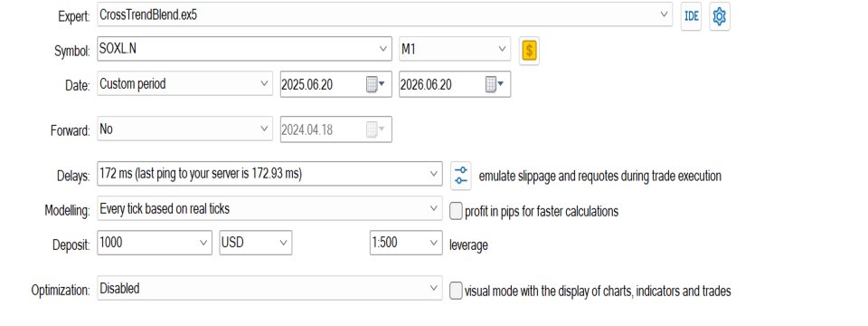The width and height of the screenshot is (868, 326).
Task: Click the 'Optimization:' label
Action: pos(61,291)
